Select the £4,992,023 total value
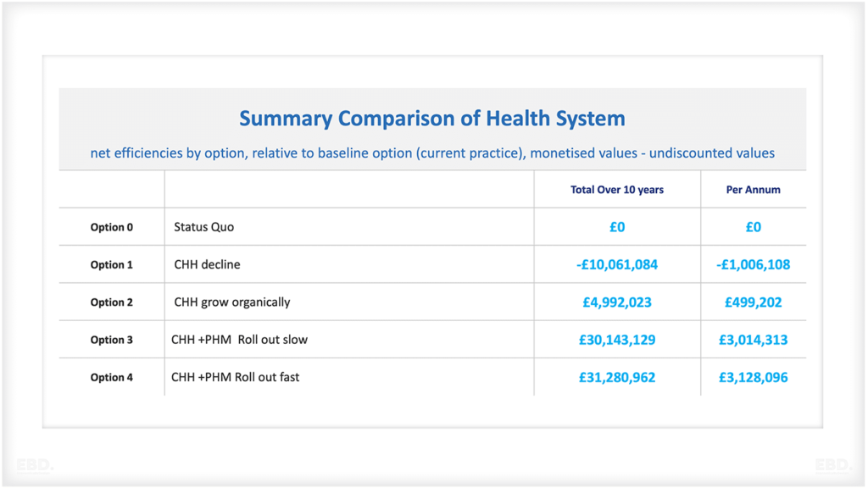Screen dimensions: 868x488 617,302
